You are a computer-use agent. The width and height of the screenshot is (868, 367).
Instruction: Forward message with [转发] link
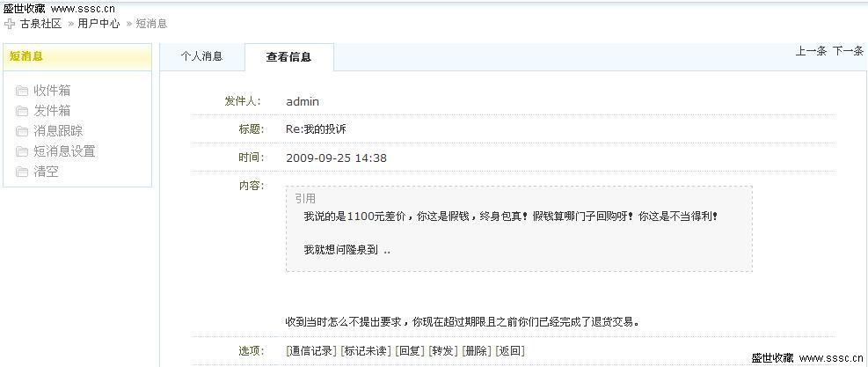point(442,350)
